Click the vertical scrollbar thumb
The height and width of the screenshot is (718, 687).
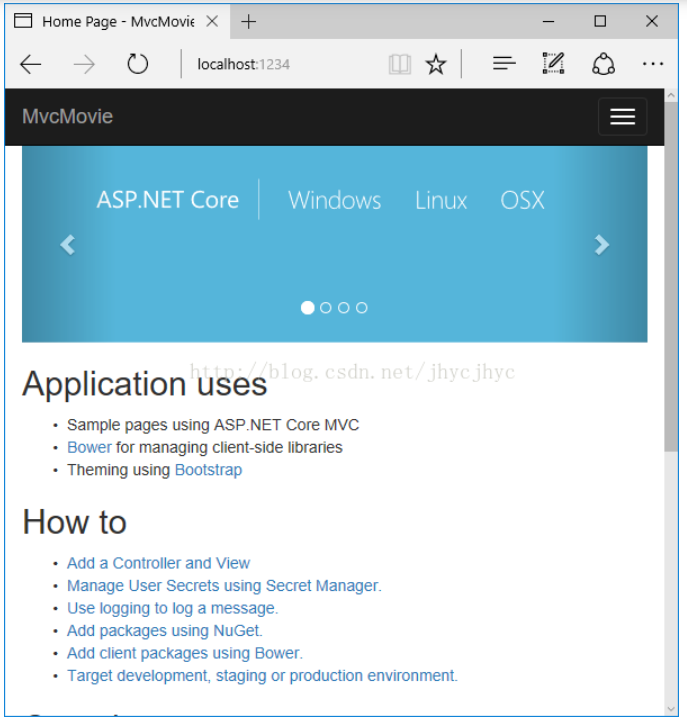671,277
